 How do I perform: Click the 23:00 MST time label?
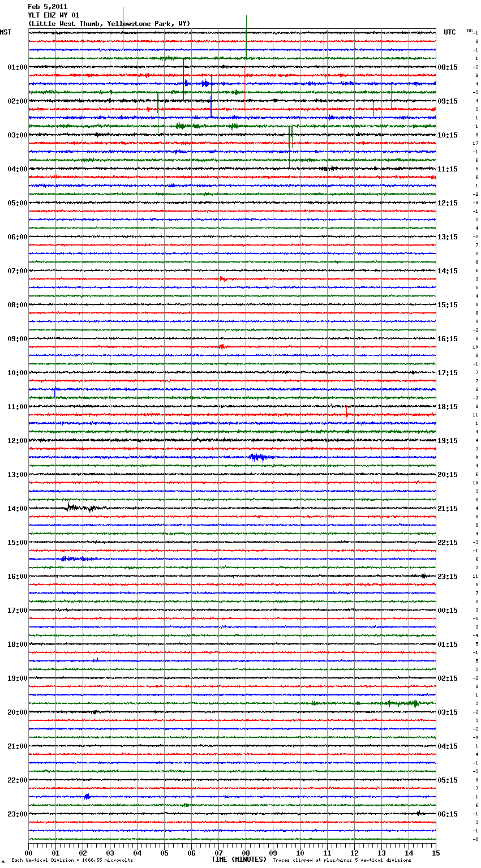point(18,814)
